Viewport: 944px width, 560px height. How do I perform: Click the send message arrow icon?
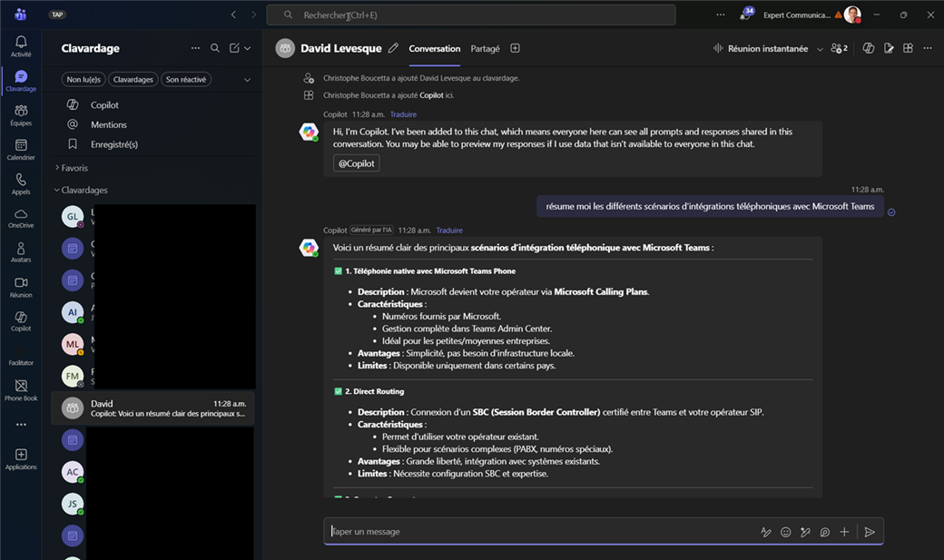(869, 532)
